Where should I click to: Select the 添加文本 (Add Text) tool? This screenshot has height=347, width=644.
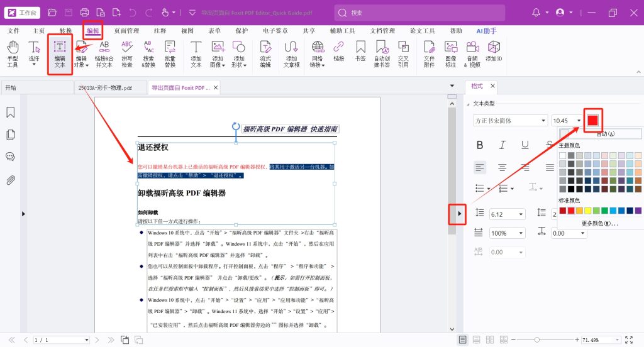[196, 53]
